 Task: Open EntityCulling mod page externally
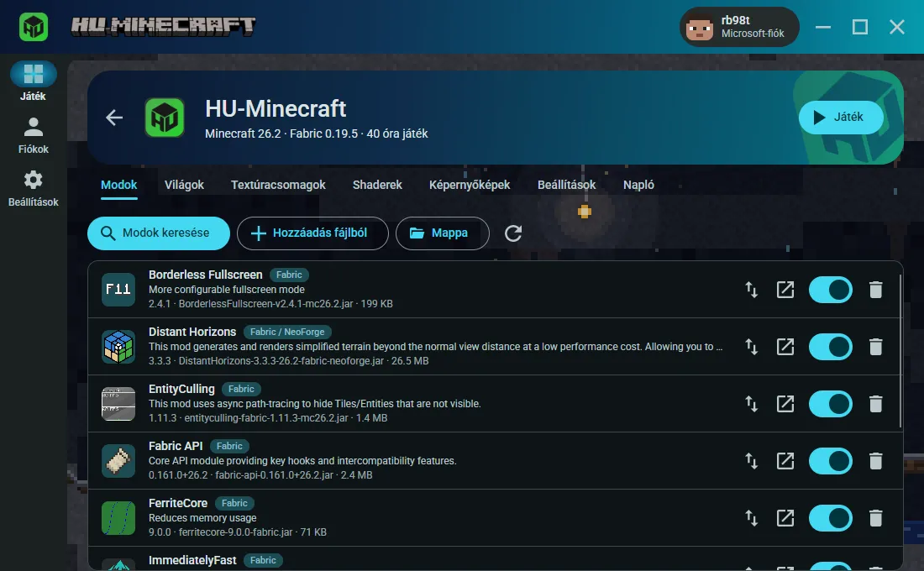pyautogui.click(x=785, y=404)
